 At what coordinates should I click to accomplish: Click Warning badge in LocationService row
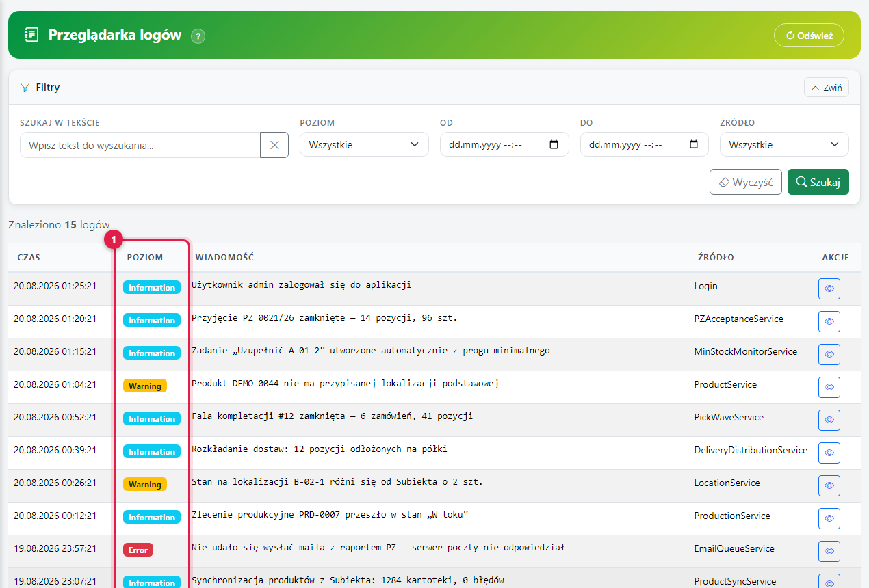[x=145, y=484]
